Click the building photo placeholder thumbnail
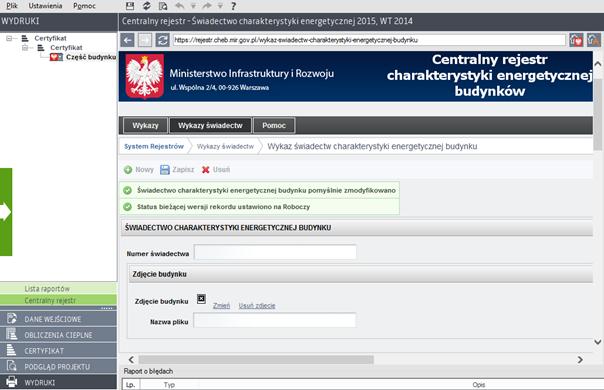Image resolution: width=604 pixels, height=390 pixels. point(201,299)
